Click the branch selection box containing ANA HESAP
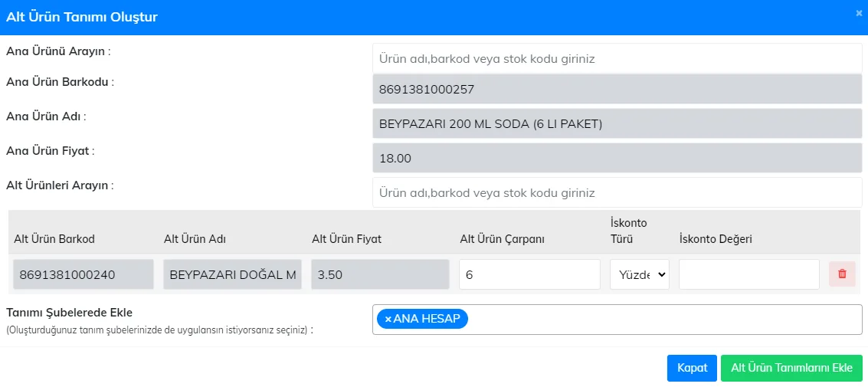The image size is (868, 387). 617,320
